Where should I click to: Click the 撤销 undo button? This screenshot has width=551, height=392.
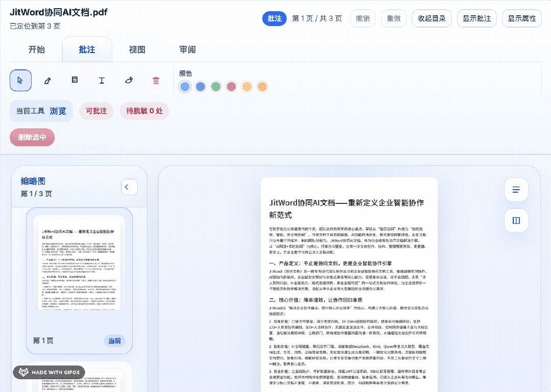(363, 19)
